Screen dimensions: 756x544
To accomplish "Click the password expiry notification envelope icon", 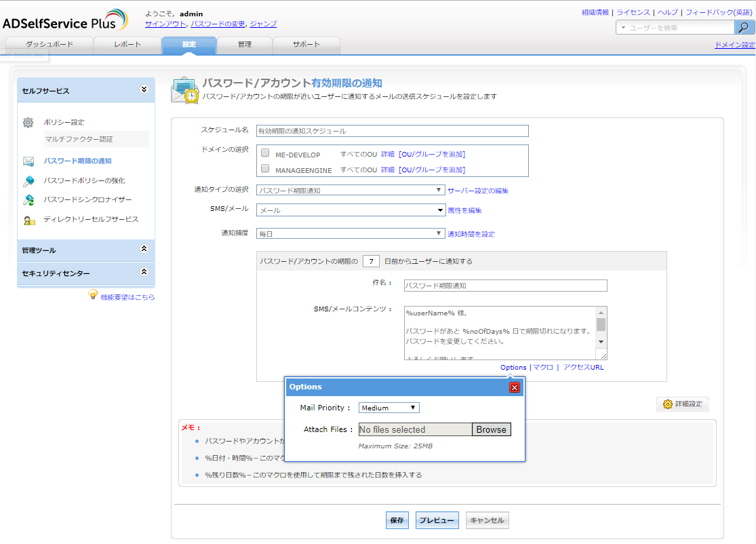I will click(28, 161).
